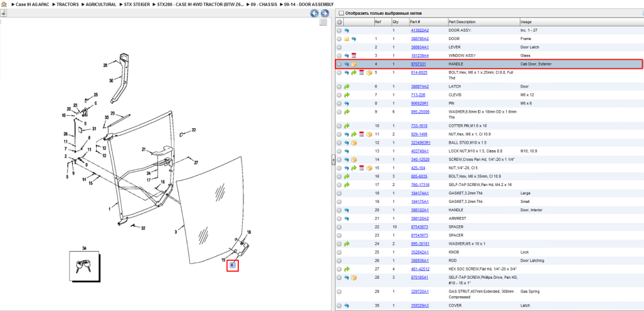Screen dimensions: 644x311
Task: Click the gray square button above the diagram
Action: 324,22
